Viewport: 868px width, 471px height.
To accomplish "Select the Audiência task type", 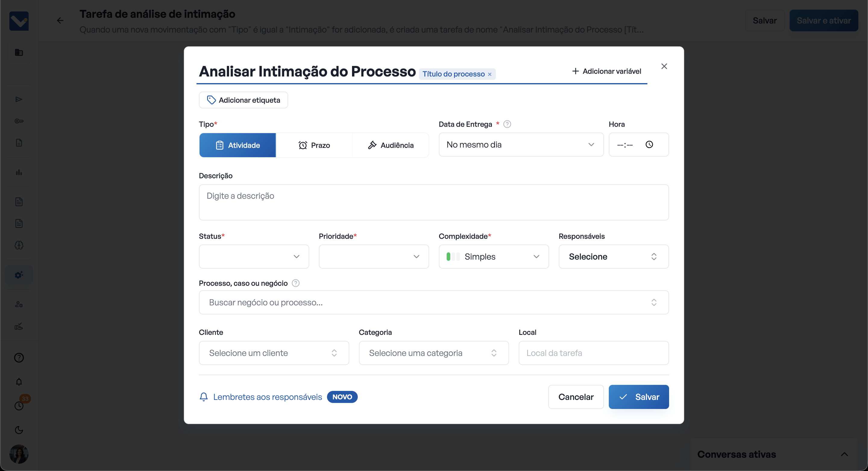I will [391, 145].
